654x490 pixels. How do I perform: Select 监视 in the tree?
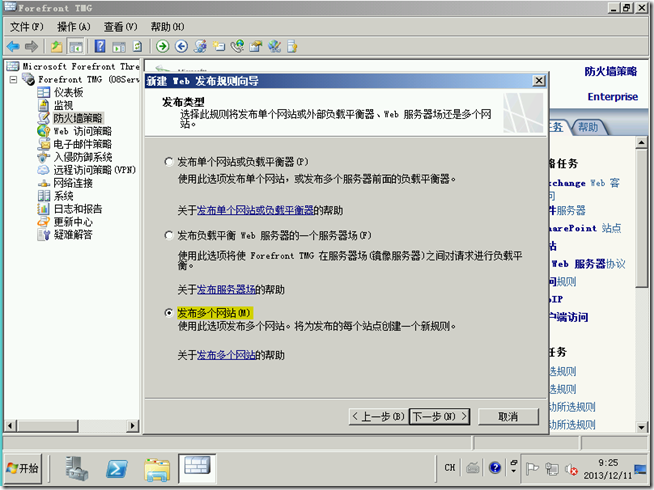pyautogui.click(x=63, y=105)
